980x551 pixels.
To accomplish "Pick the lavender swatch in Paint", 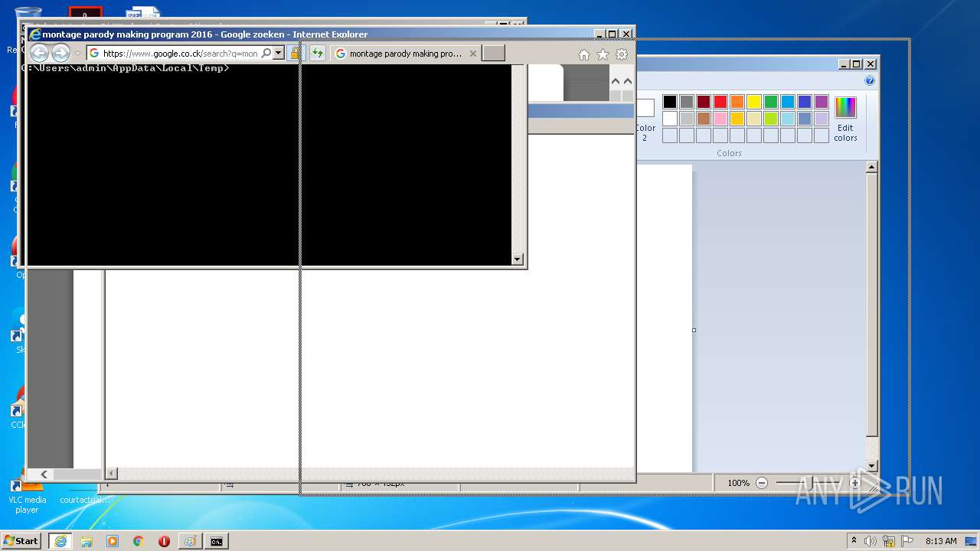I will pyautogui.click(x=822, y=119).
